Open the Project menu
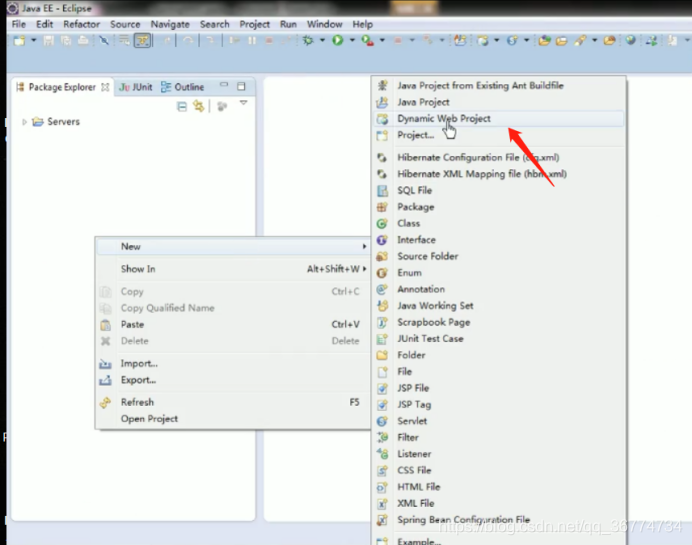The image size is (692, 545). 255,24
